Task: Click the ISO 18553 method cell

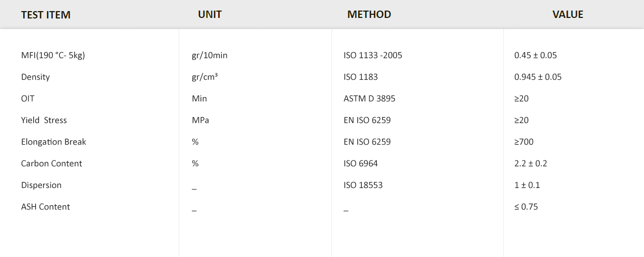Action: (363, 185)
